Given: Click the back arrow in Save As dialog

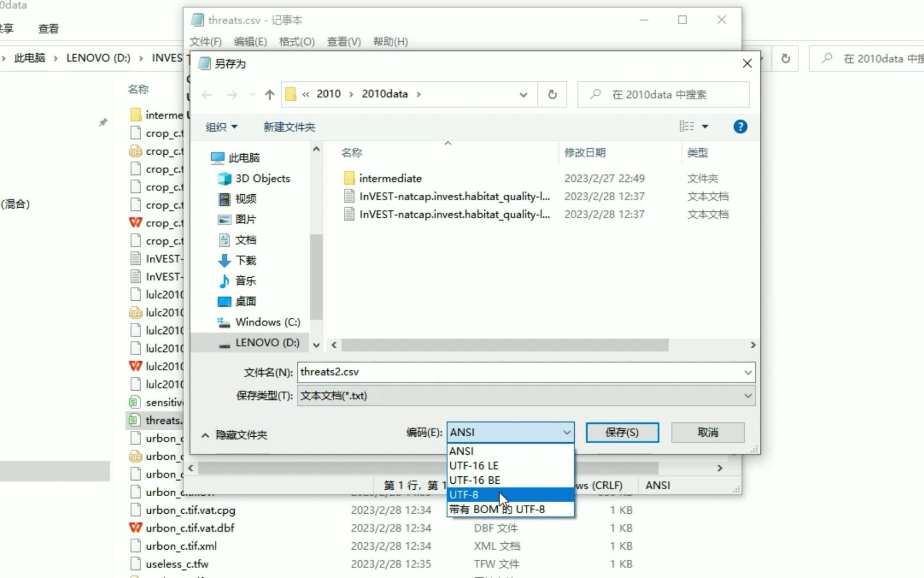Looking at the screenshot, I should pyautogui.click(x=207, y=95).
